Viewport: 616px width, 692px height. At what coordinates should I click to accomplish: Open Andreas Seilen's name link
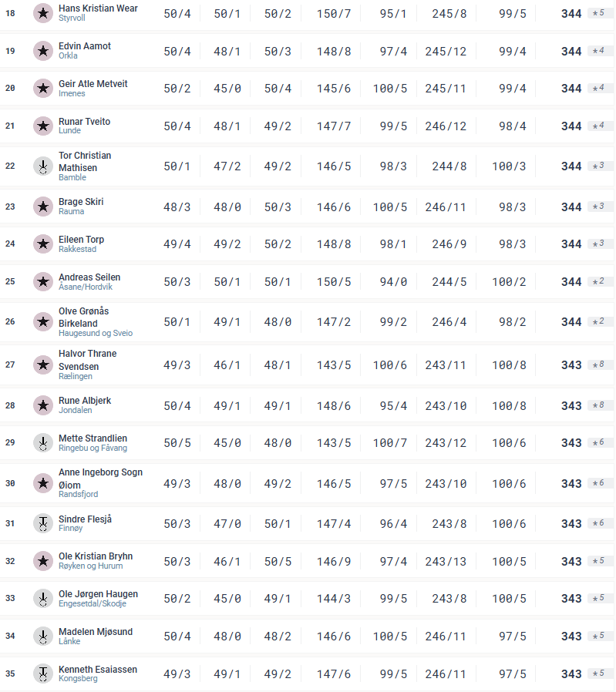(x=89, y=277)
